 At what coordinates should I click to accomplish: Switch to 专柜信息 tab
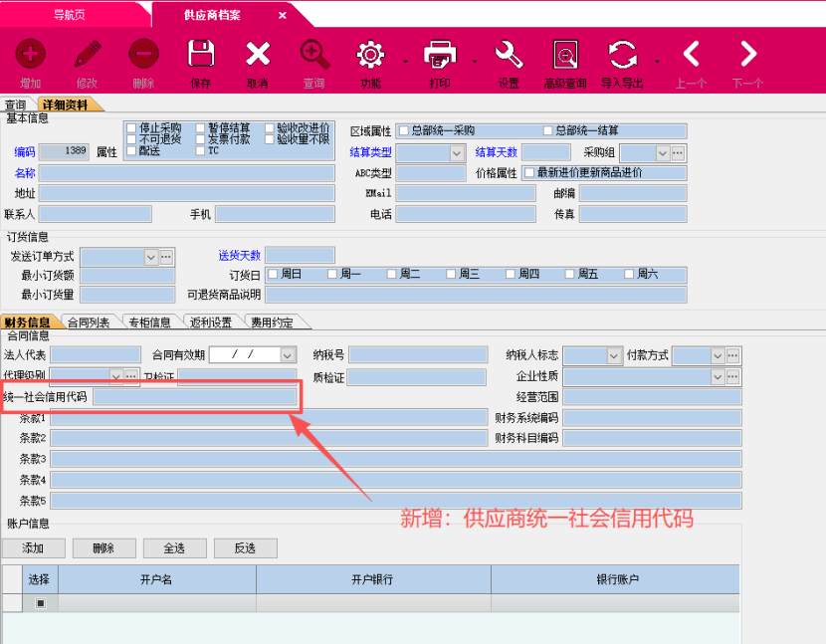149,322
